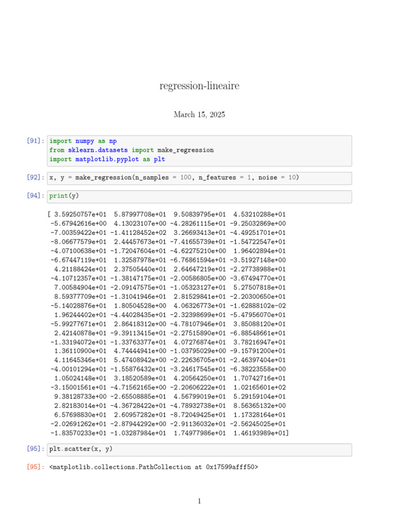Click the value -1.83570233e+01

78,434
